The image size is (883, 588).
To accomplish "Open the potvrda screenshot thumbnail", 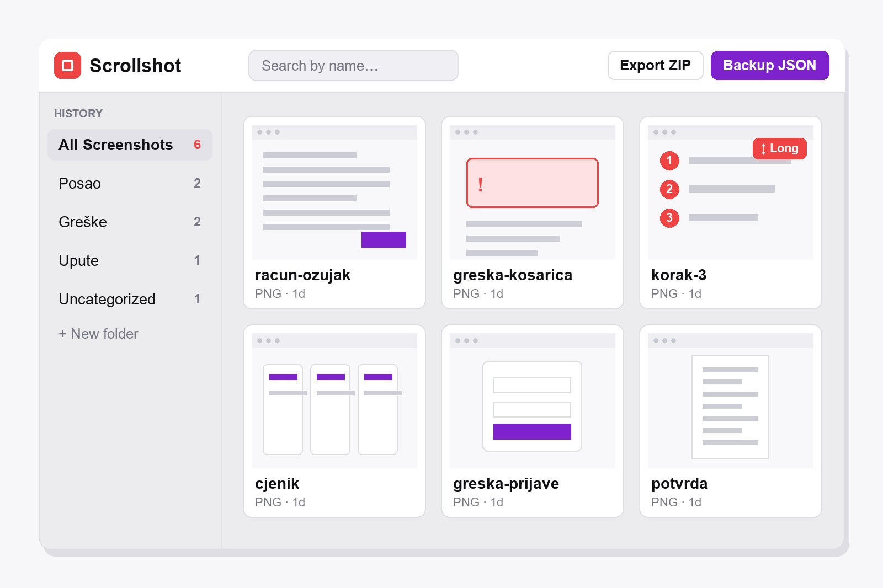I will coord(730,400).
